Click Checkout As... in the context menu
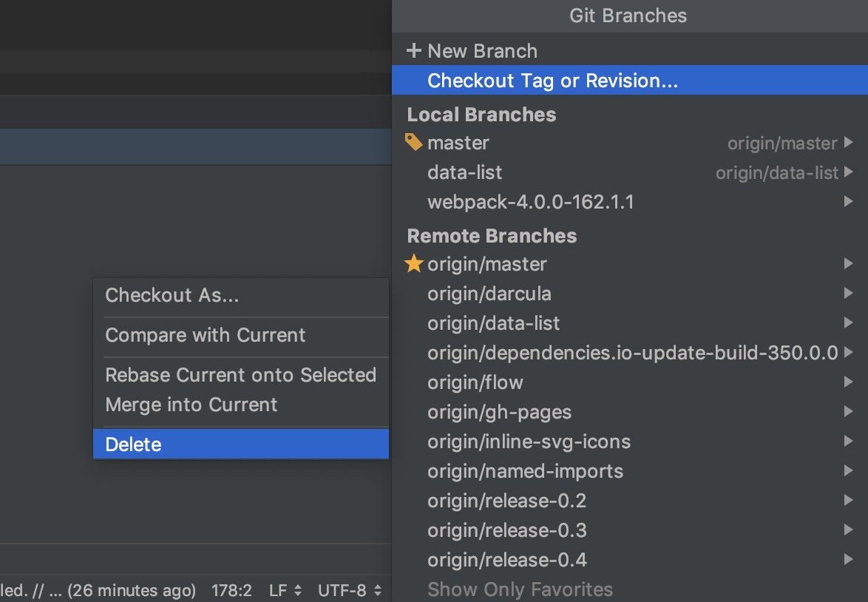 pyautogui.click(x=172, y=296)
